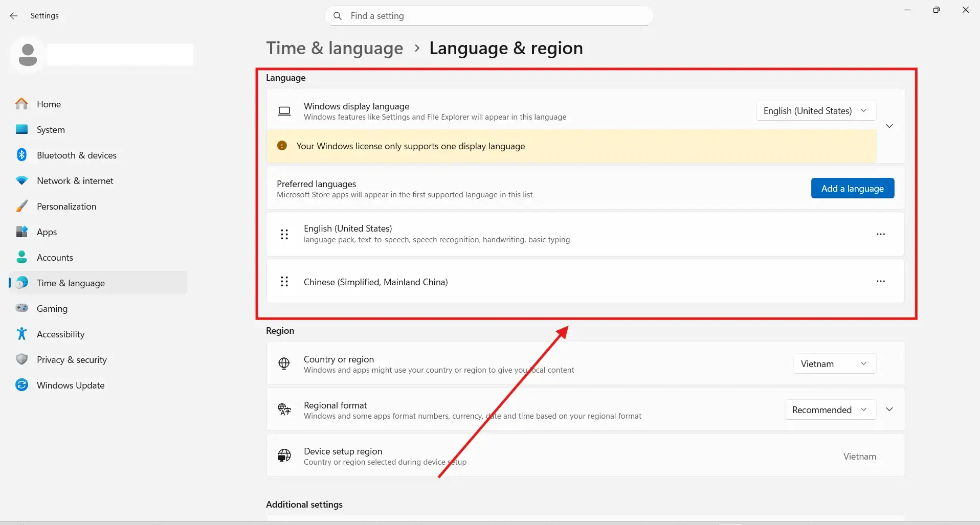Open Windows display language dropdown
This screenshot has height=525, width=980.
click(x=815, y=111)
